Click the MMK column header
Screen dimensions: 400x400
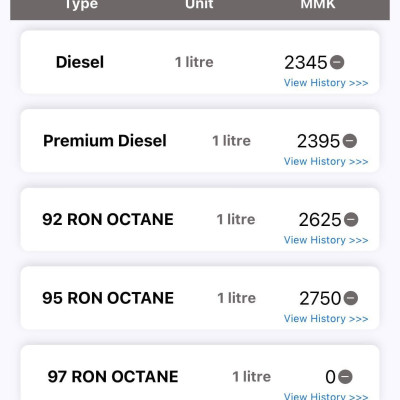point(318,4)
